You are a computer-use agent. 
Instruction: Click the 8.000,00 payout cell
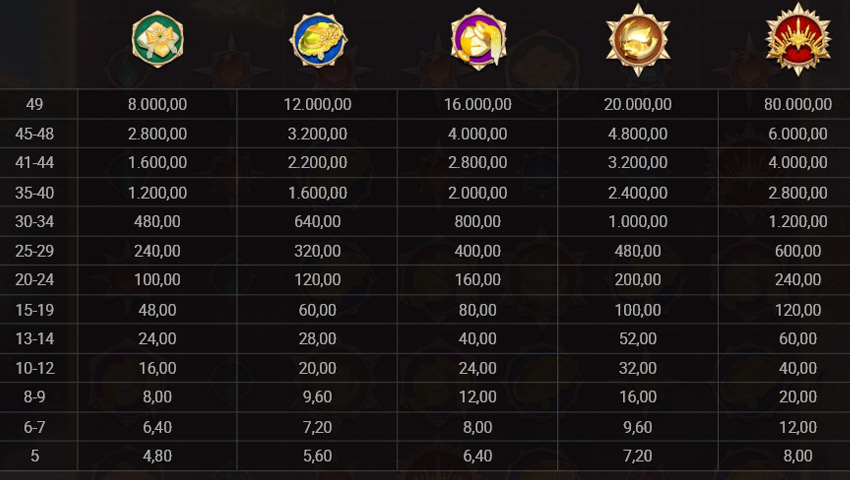(x=158, y=104)
